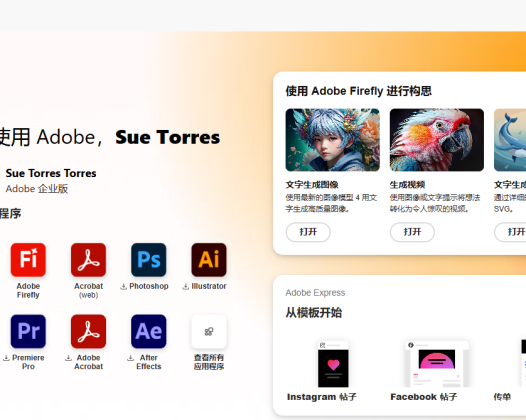Click the download icon beside Photoshop
526x420 pixels.
[x=123, y=286]
